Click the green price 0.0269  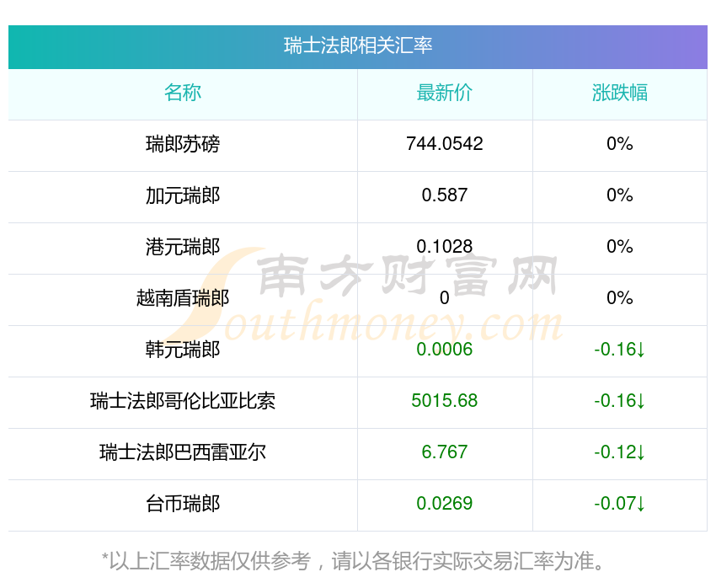[444, 504]
